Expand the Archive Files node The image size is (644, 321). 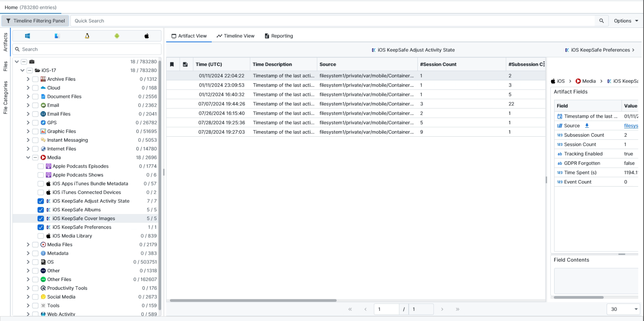point(28,79)
